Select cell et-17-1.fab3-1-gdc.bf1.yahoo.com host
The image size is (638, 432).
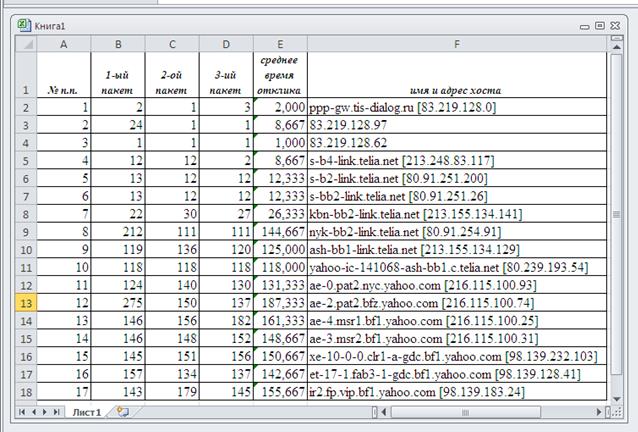pyautogui.click(x=457, y=374)
